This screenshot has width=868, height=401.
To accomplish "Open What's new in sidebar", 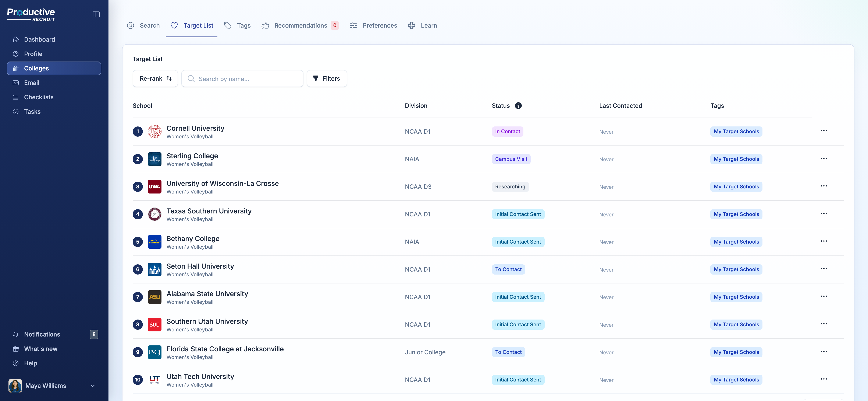I will click(54, 349).
